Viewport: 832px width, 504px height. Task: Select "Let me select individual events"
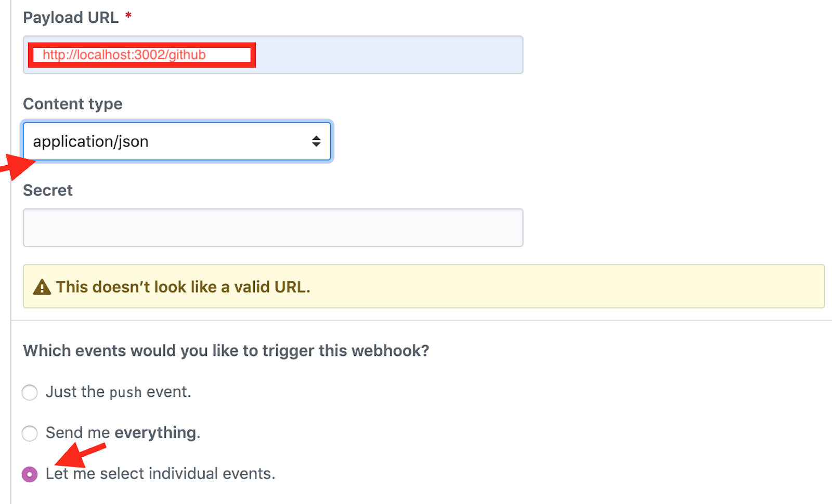(x=30, y=474)
